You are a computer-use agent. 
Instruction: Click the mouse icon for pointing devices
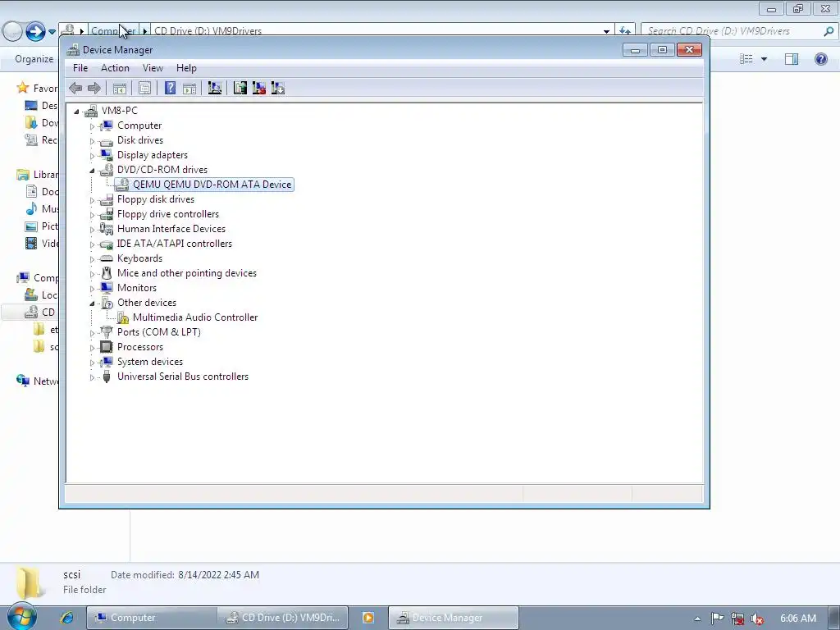[107, 273]
